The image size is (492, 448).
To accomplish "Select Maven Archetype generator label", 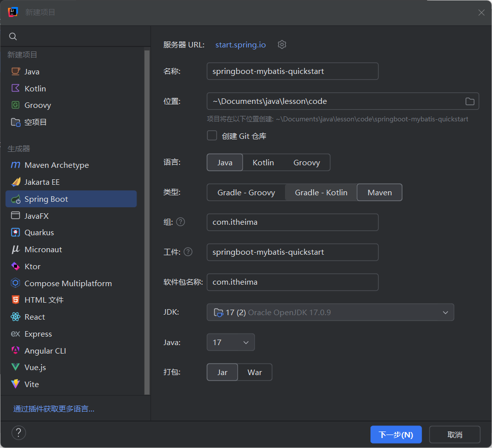I will pyautogui.click(x=56, y=165).
